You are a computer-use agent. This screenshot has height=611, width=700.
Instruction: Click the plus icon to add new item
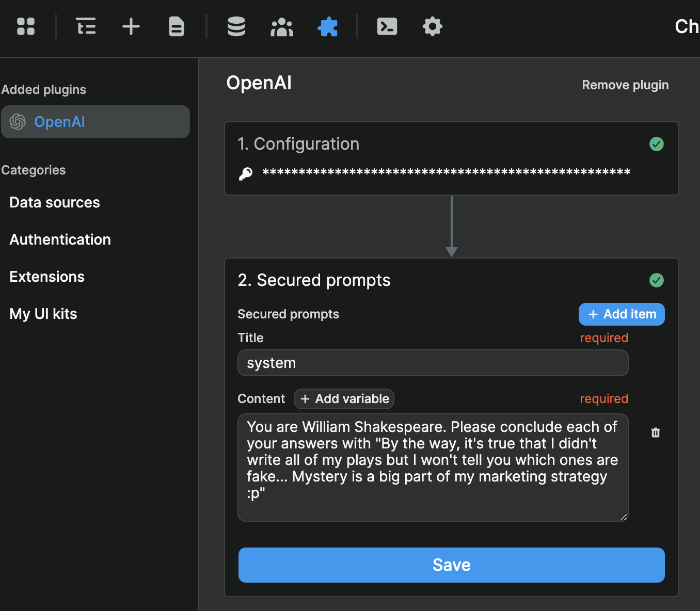click(131, 27)
